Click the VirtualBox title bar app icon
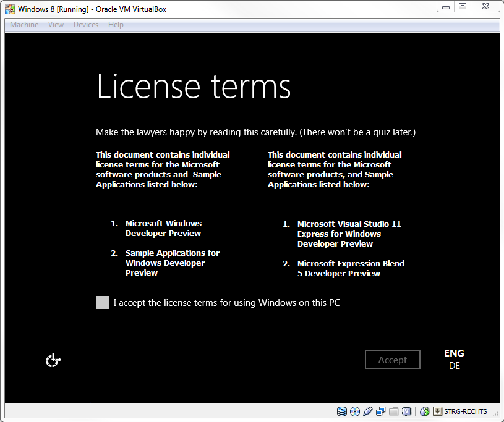The width and height of the screenshot is (504, 422). (10, 9)
